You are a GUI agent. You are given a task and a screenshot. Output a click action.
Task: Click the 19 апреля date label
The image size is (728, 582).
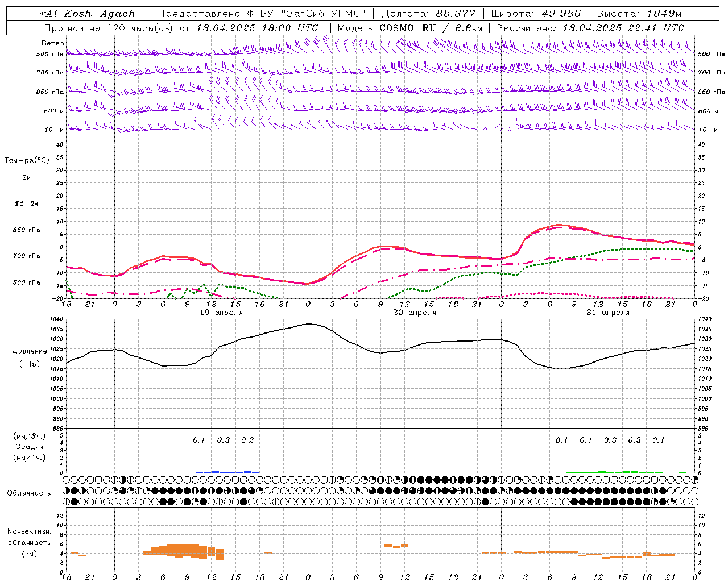[221, 313]
